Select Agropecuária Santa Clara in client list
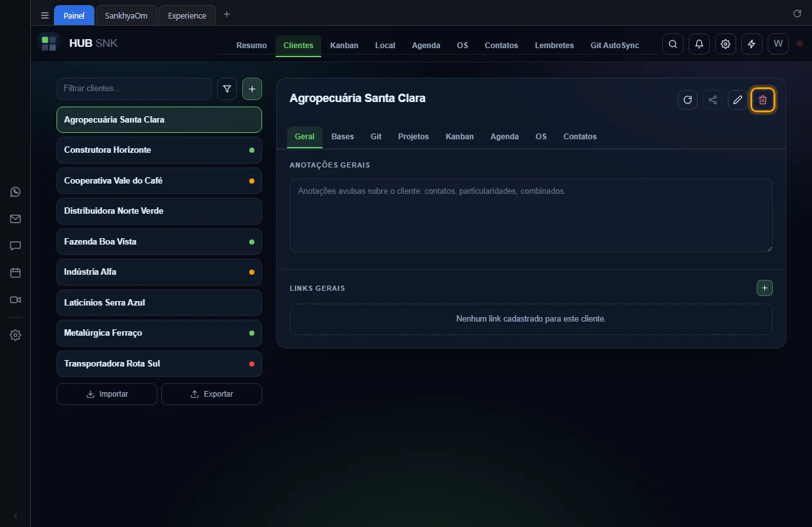 pyautogui.click(x=159, y=119)
